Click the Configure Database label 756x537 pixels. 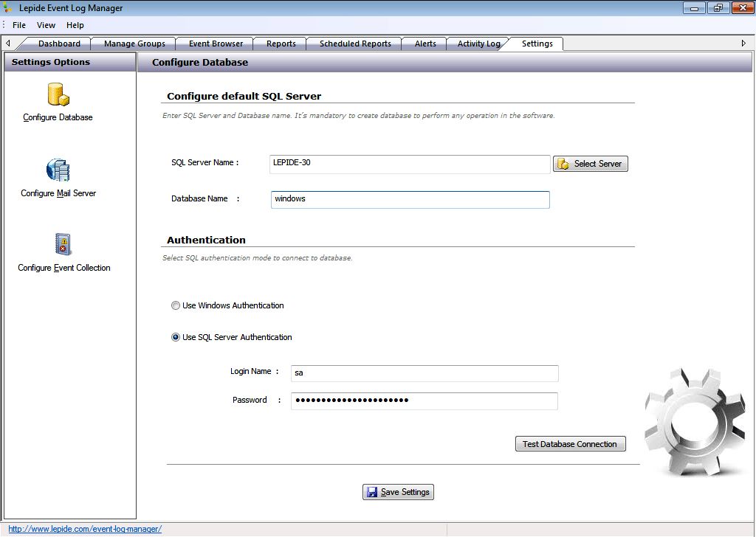[58, 117]
